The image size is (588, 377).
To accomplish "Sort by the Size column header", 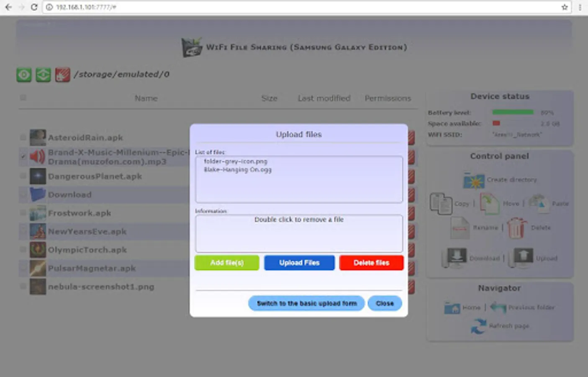I will 270,98.
